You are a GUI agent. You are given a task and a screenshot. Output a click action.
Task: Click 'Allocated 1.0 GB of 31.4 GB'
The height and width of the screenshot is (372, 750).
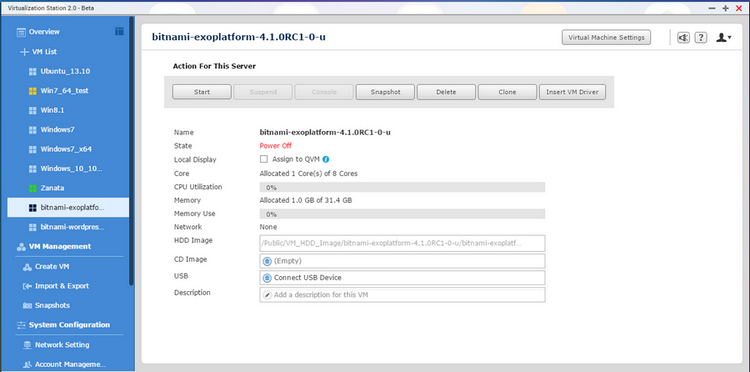coord(306,200)
